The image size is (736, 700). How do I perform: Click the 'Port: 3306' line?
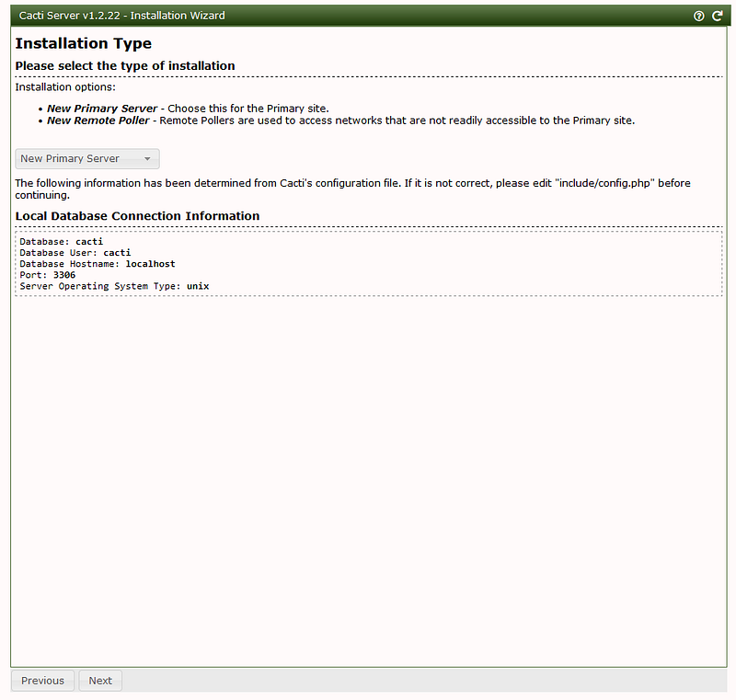pyautogui.click(x=48, y=275)
